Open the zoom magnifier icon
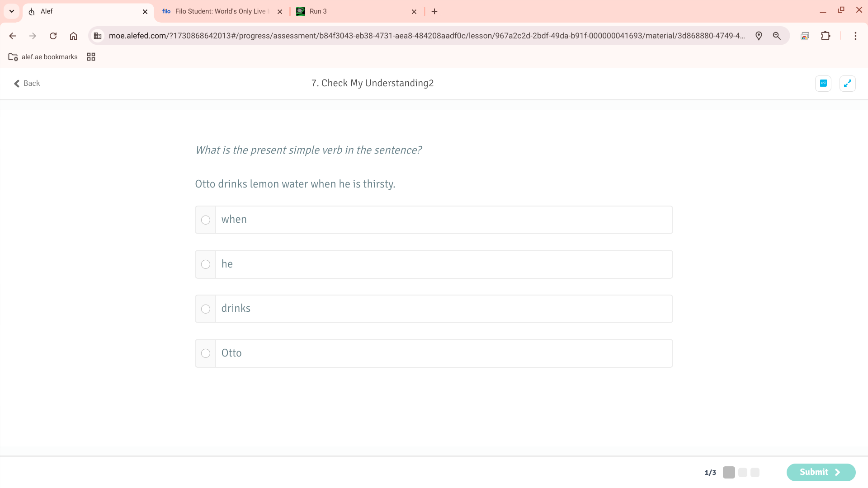This screenshot has height=488, width=868. click(x=777, y=36)
